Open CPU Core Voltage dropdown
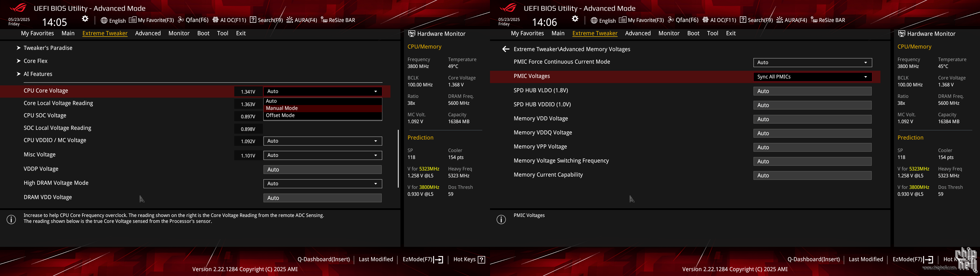The image size is (980, 276). (323, 91)
